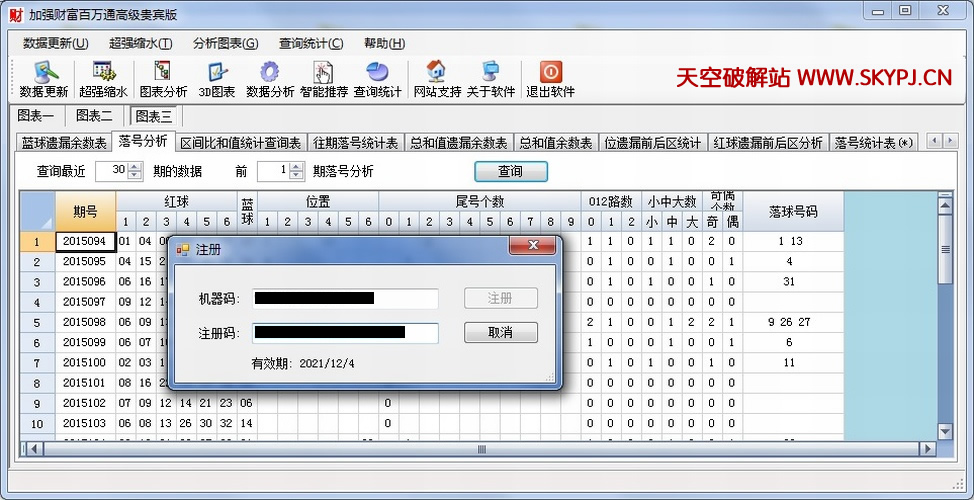
Task: Open the 智能推荐 toolbar icon
Action: click(323, 78)
